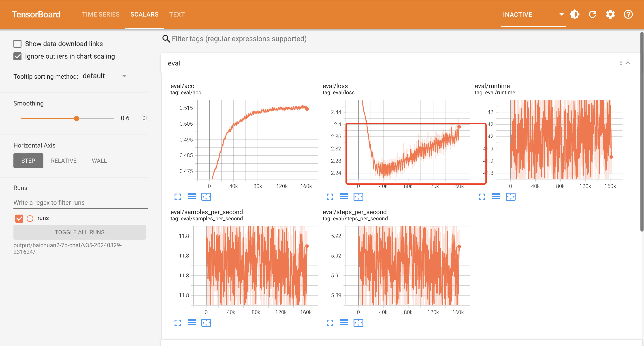
Task: Toggle y-axis log scale for eval/loss
Action: tap(344, 197)
